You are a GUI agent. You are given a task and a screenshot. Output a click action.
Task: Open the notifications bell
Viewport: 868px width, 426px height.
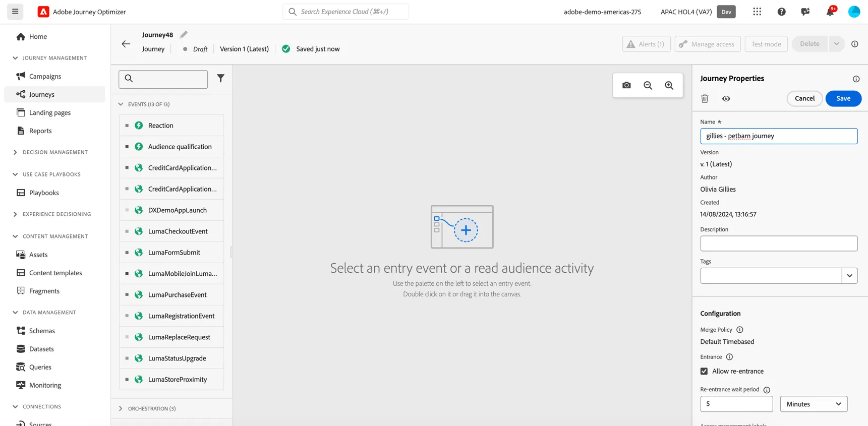(830, 12)
